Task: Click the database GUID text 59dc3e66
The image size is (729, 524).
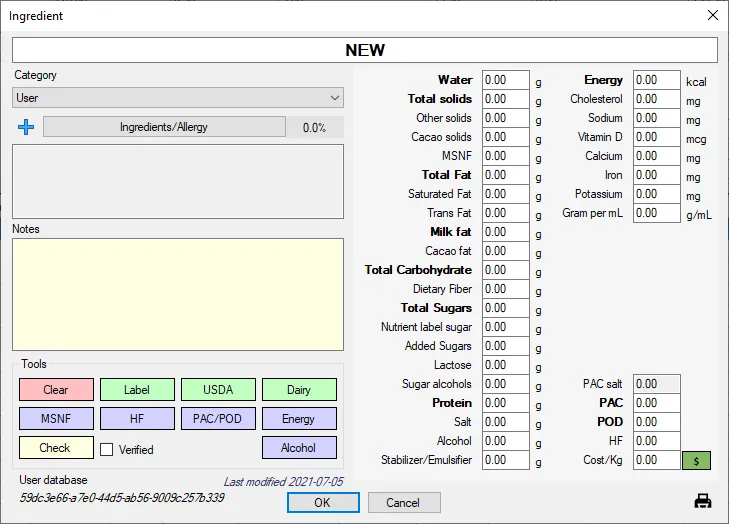Action: (122, 498)
